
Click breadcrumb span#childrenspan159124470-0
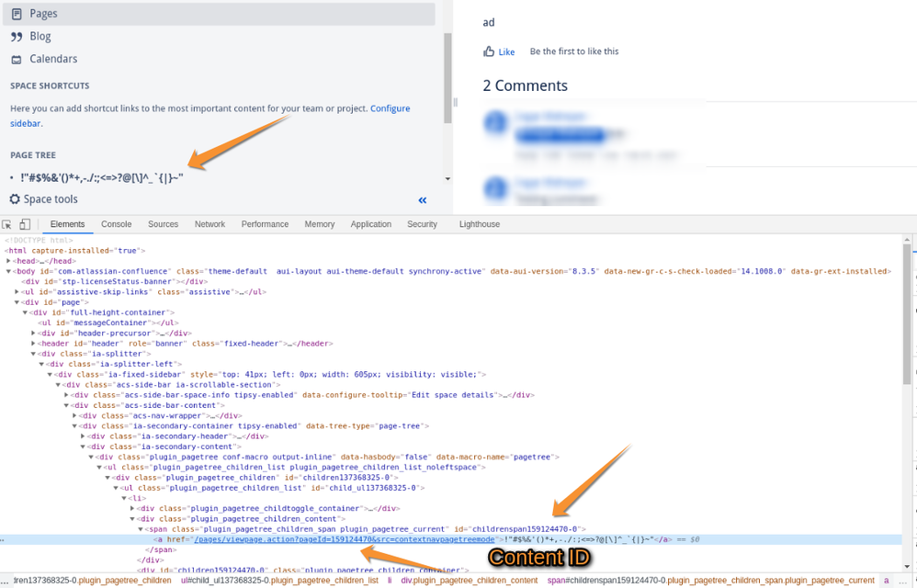pyautogui.click(x=711, y=581)
